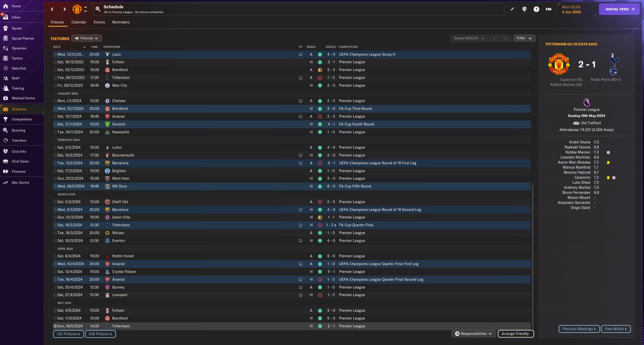Open the Staff sidebar icon
Viewport: 644px width, 345px height.
pos(5,79)
